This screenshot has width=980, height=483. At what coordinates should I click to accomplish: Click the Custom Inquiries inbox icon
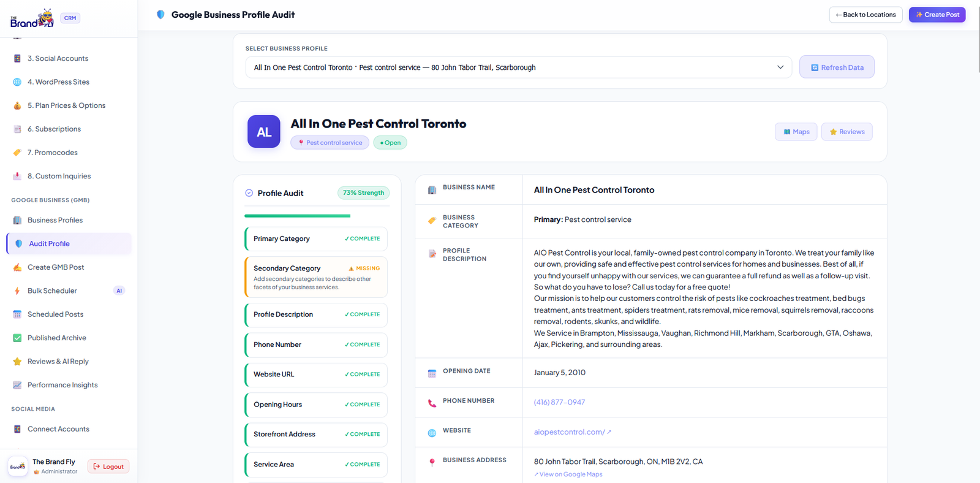coord(17,176)
